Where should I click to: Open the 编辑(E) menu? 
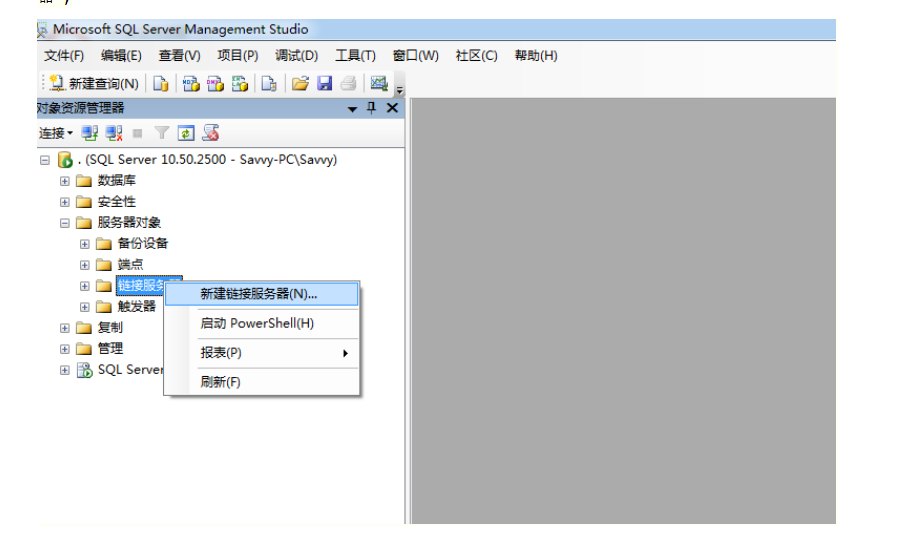[x=121, y=56]
